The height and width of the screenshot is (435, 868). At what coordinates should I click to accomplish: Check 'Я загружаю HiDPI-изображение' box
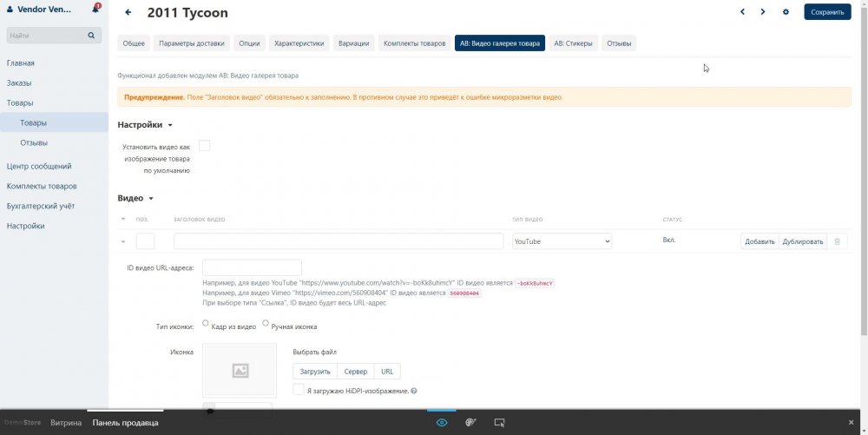(299, 391)
